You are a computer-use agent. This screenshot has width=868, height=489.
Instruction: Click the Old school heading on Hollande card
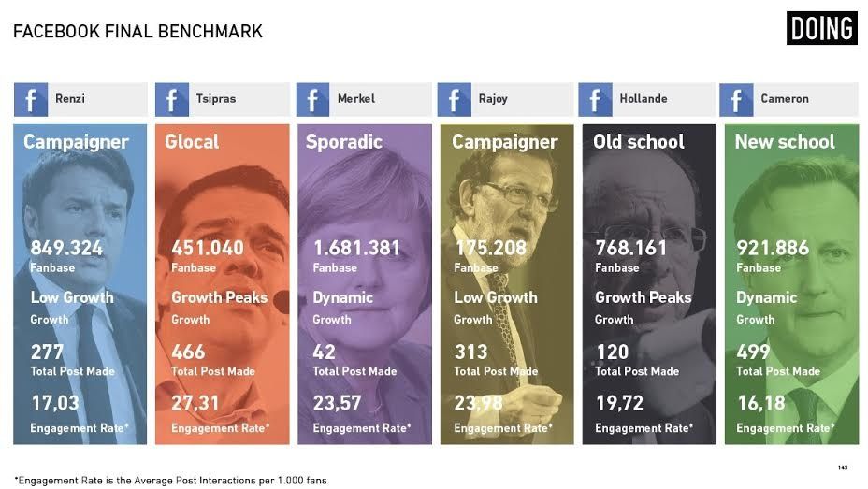coord(638,141)
